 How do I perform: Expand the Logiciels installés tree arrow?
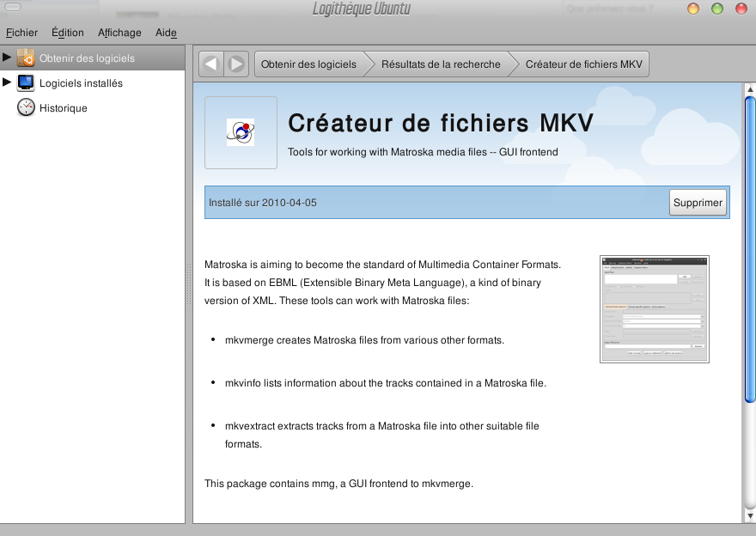tap(7, 82)
